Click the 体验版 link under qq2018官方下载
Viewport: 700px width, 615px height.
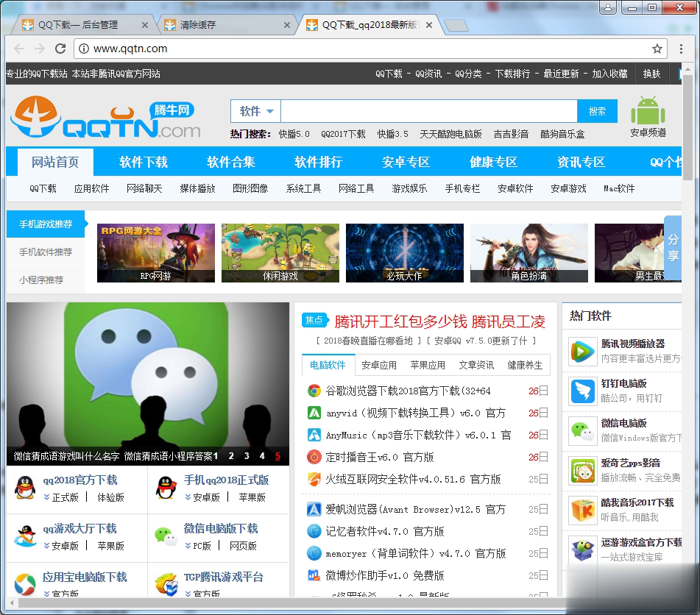tap(110, 497)
